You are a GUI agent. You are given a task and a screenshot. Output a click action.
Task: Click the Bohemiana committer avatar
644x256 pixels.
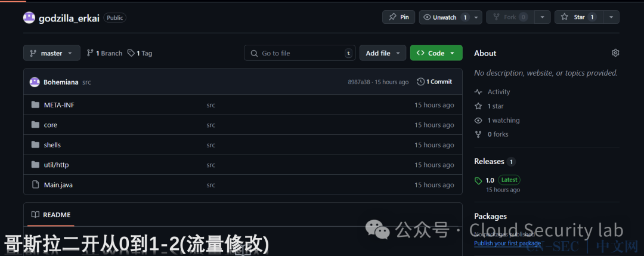tap(35, 82)
